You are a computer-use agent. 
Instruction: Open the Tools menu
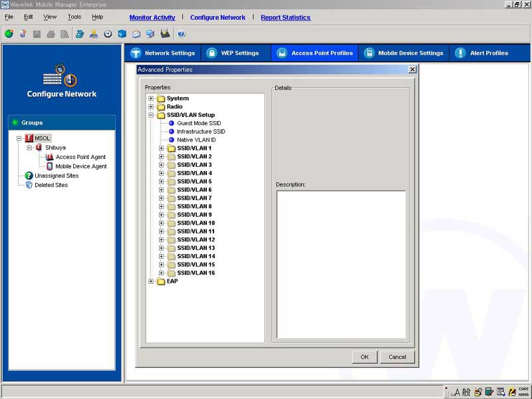(x=74, y=17)
